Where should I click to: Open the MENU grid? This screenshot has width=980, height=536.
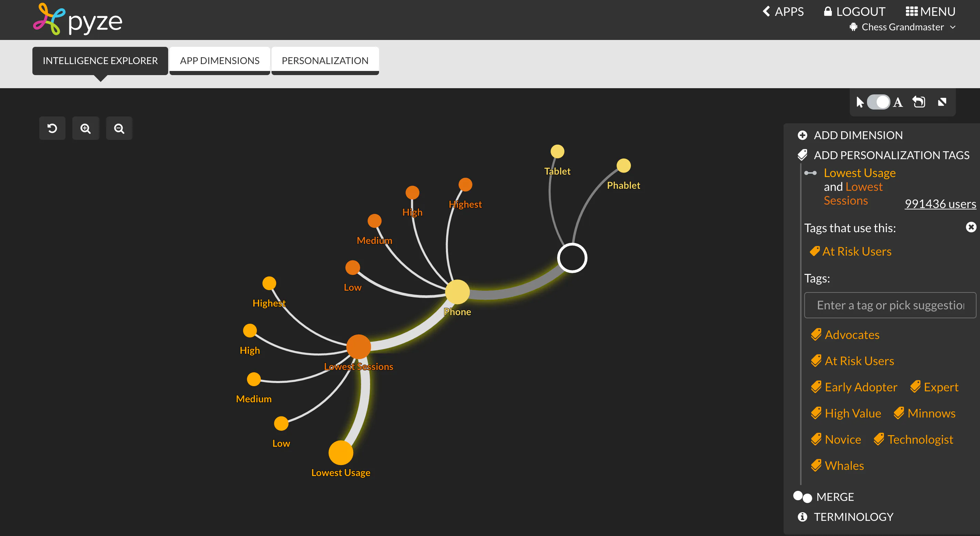[x=930, y=11]
